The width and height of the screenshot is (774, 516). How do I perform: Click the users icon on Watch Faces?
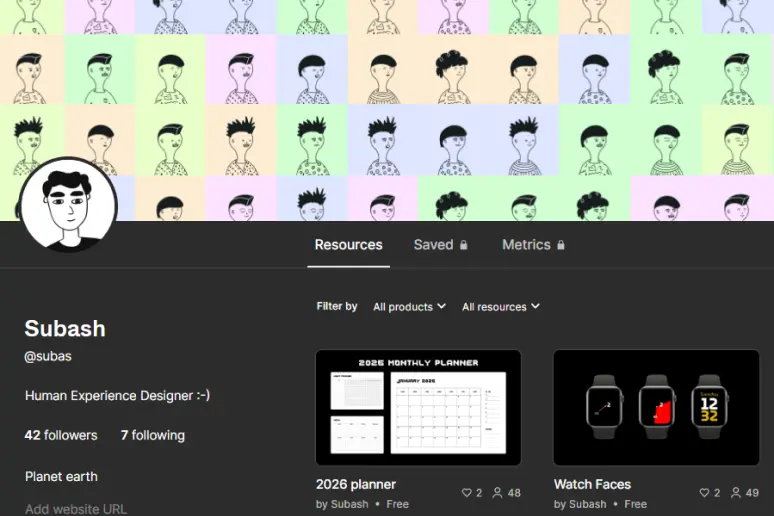(736, 493)
